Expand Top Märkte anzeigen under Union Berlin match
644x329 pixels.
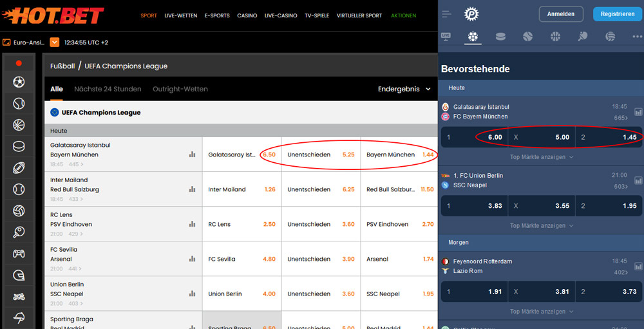pos(542,225)
